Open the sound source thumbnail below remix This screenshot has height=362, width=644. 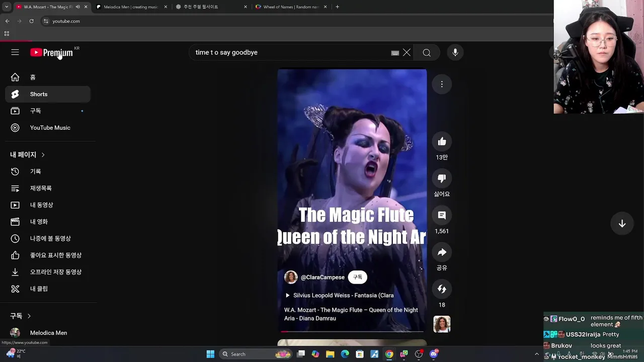click(x=442, y=324)
